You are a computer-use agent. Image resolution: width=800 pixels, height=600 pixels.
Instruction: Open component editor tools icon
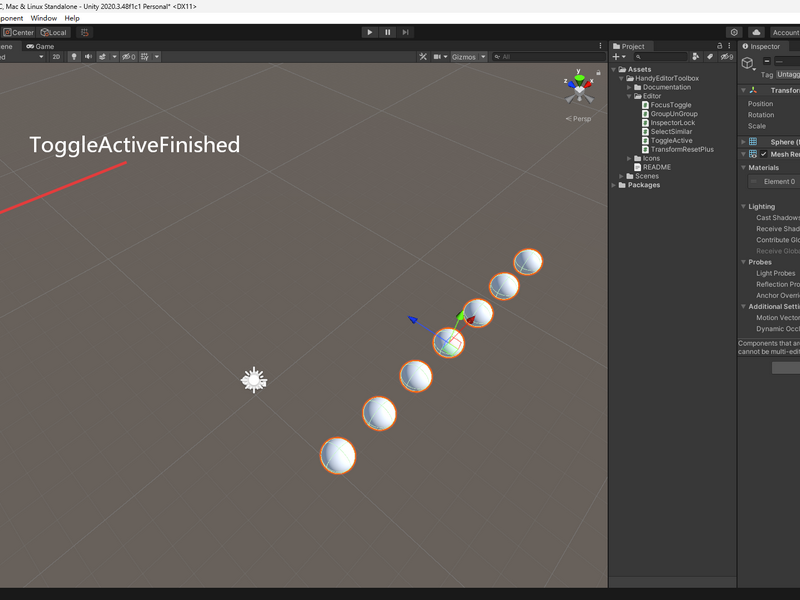click(x=422, y=57)
